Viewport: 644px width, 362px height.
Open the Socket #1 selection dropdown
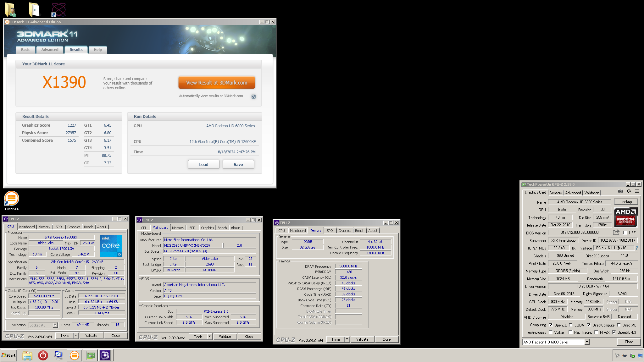coord(55,325)
